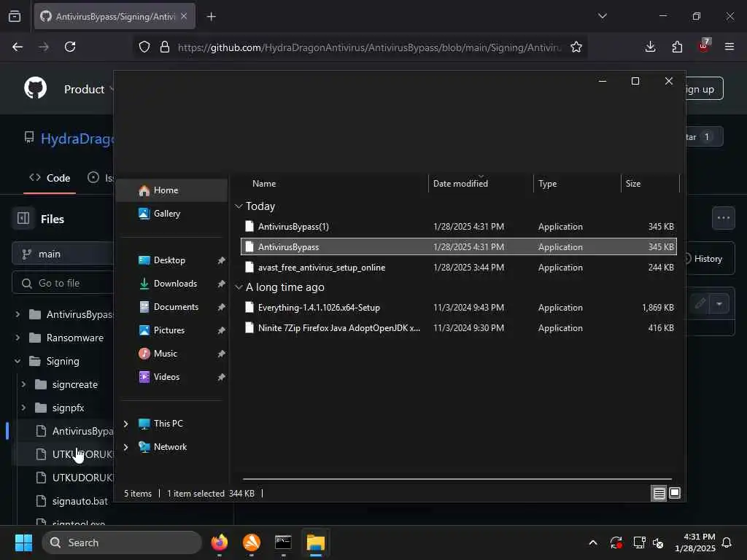The height and width of the screenshot is (560, 747).
Task: Open File Explorer from the taskbar
Action: [315, 542]
